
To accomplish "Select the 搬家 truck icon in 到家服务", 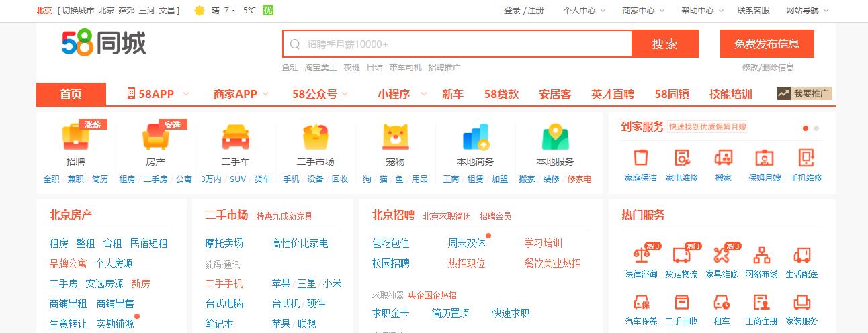I will point(723,158).
